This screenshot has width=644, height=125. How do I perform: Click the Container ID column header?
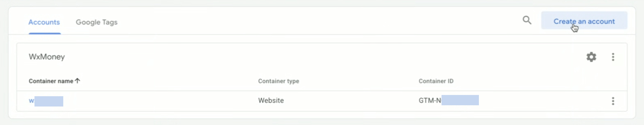(436, 81)
